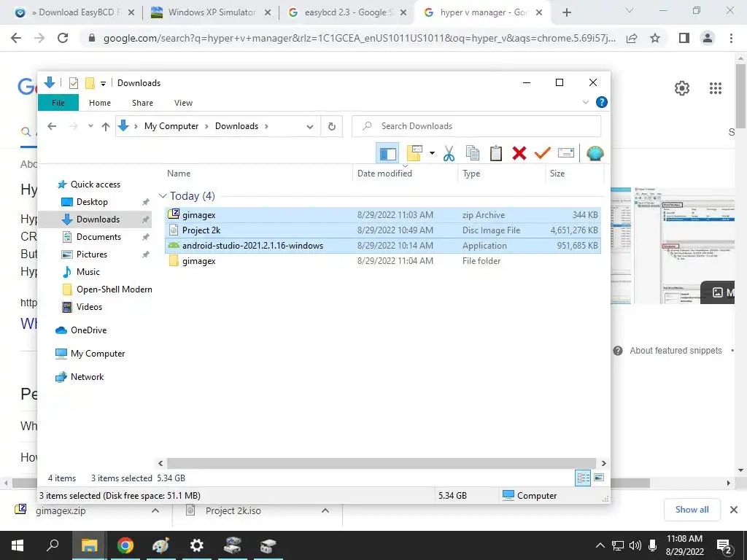The height and width of the screenshot is (560, 747).
Task: Click the Properties quick access icon in title bar
Action: tap(74, 83)
